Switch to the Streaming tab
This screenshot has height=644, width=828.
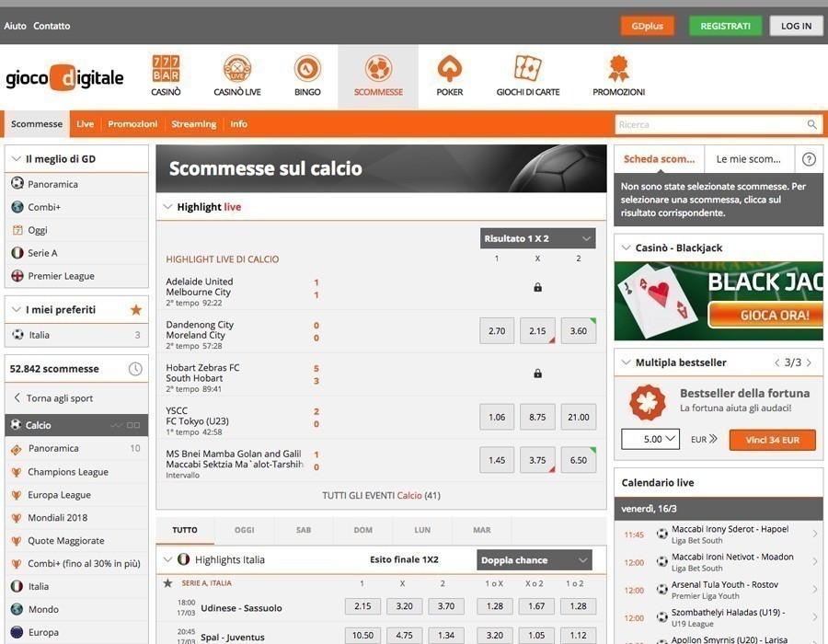pos(193,124)
